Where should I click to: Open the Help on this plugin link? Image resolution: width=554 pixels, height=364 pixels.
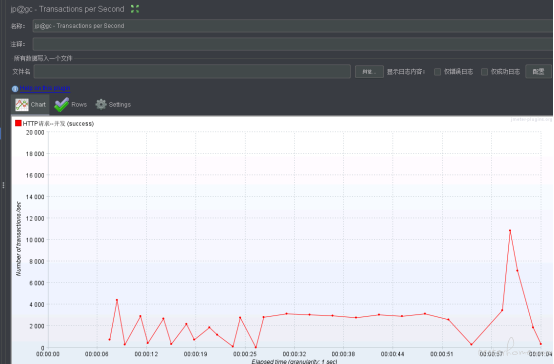tap(45, 88)
